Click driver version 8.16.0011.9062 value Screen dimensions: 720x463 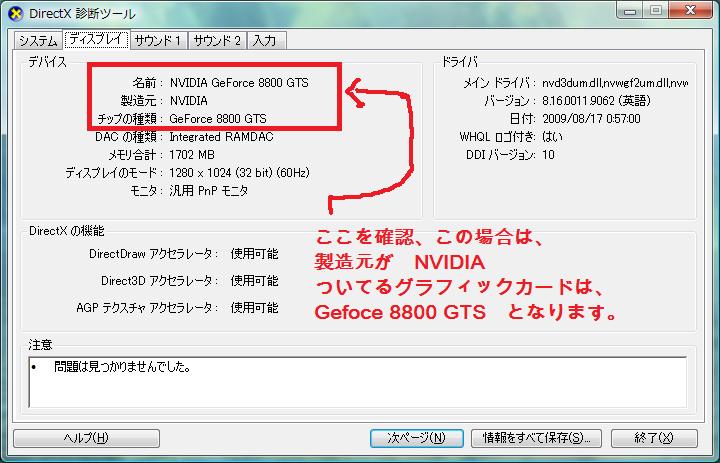pos(596,101)
